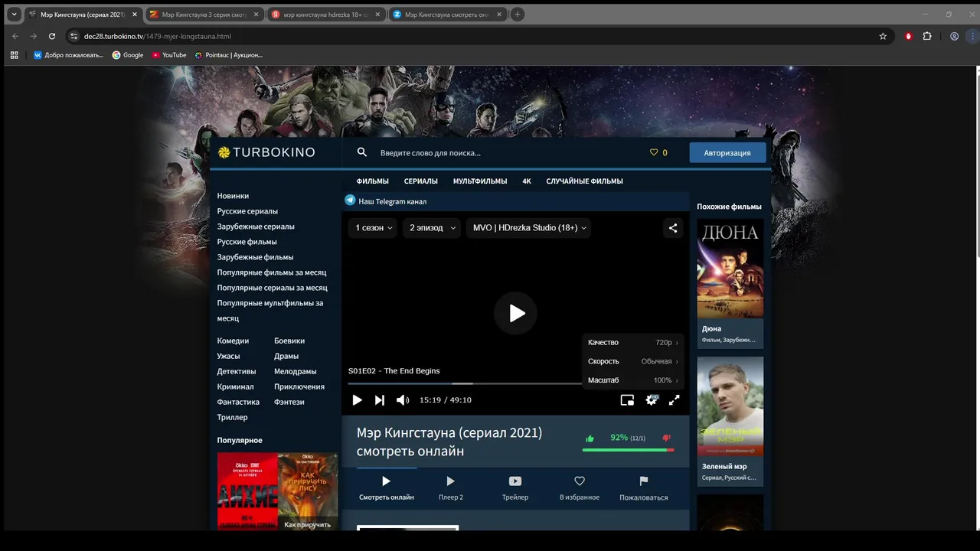
Task: Switch to 'Мэр Кингстауна 3 серия' browser tab
Action: point(203,15)
